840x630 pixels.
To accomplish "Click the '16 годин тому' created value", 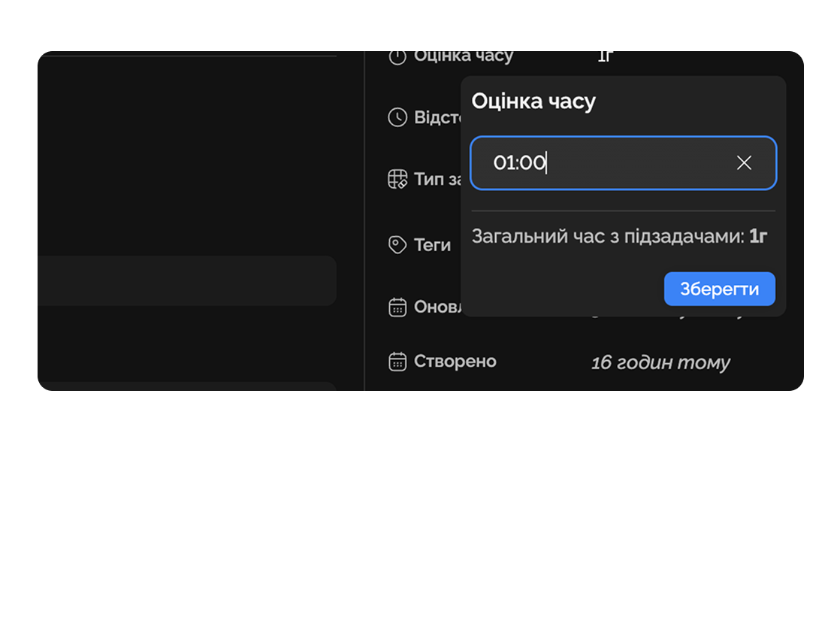I will click(660, 363).
